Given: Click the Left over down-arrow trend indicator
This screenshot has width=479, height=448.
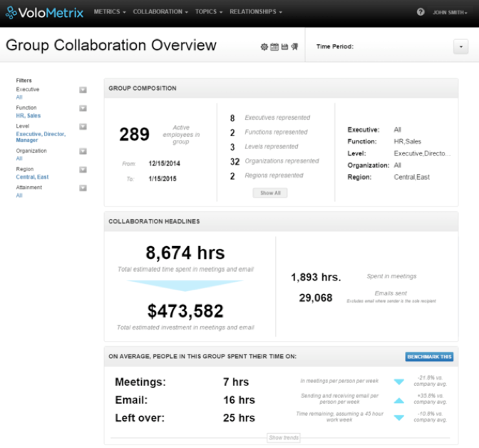Looking at the screenshot, I should (399, 417).
